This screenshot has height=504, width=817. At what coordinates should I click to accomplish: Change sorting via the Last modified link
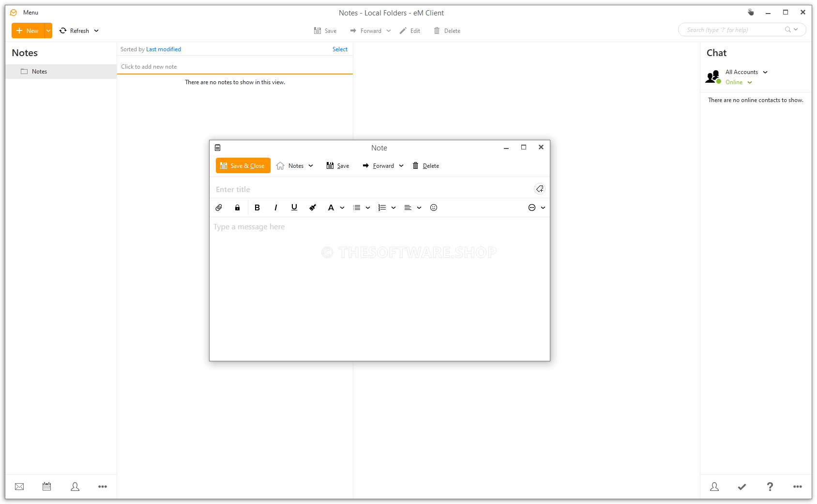pos(164,49)
